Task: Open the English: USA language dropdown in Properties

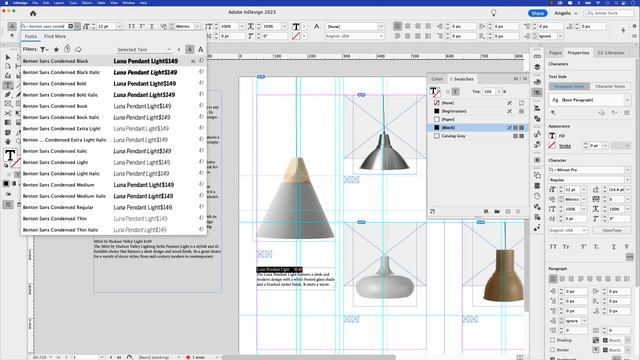Action: point(567,230)
